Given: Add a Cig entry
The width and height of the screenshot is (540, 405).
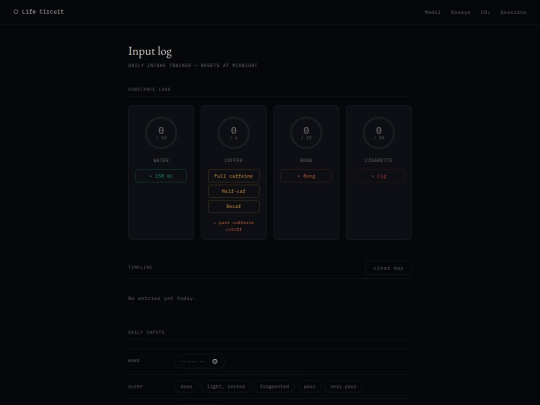Looking at the screenshot, I should pyautogui.click(x=378, y=176).
